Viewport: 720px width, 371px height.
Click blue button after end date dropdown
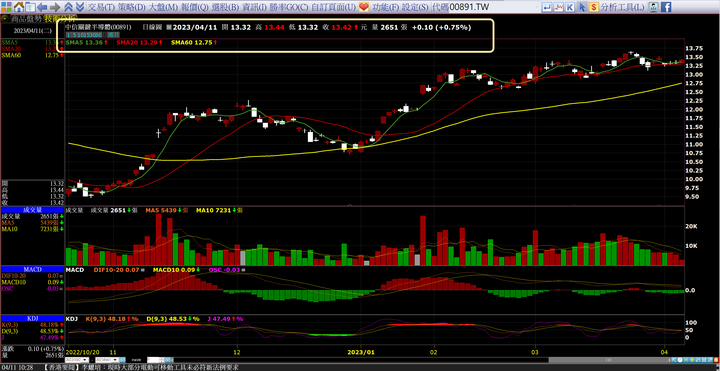click(123, 360)
